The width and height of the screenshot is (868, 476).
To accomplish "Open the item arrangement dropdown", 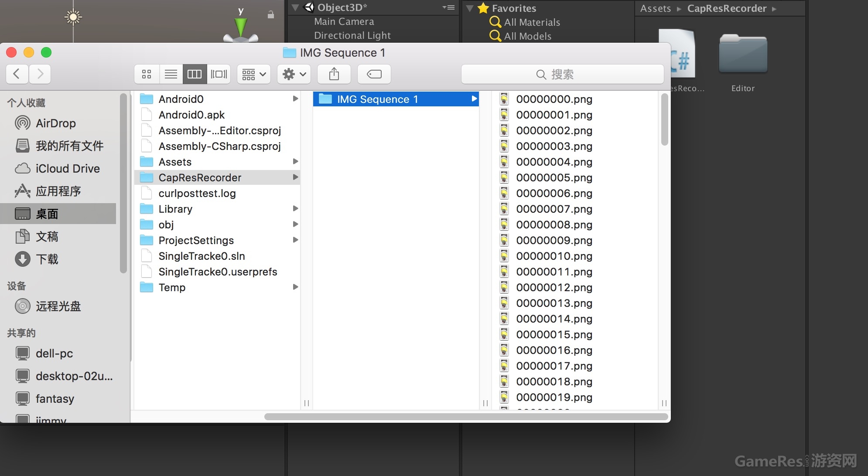I will click(254, 74).
